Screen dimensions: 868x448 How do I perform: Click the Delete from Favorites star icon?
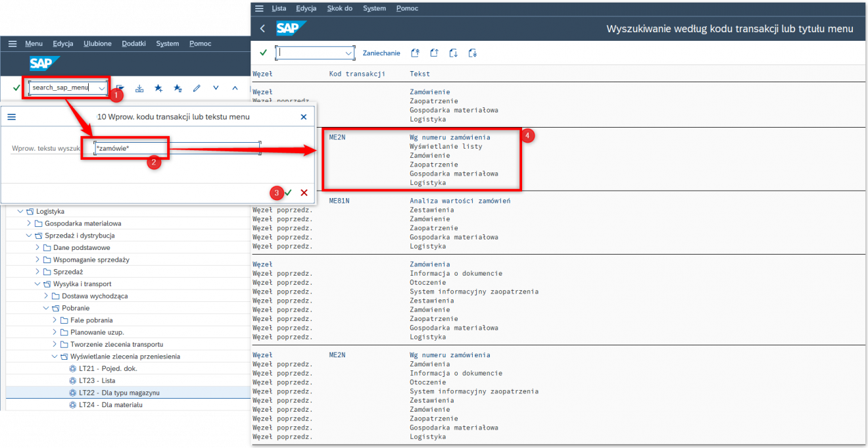177,87
